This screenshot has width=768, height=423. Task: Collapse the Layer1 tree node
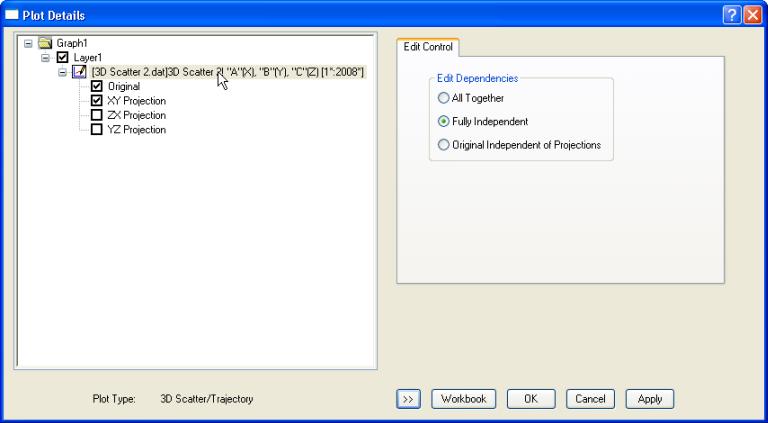[x=45, y=58]
